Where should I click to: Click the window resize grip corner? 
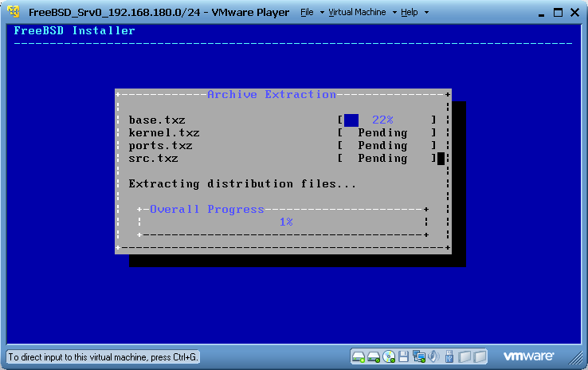pos(575,357)
